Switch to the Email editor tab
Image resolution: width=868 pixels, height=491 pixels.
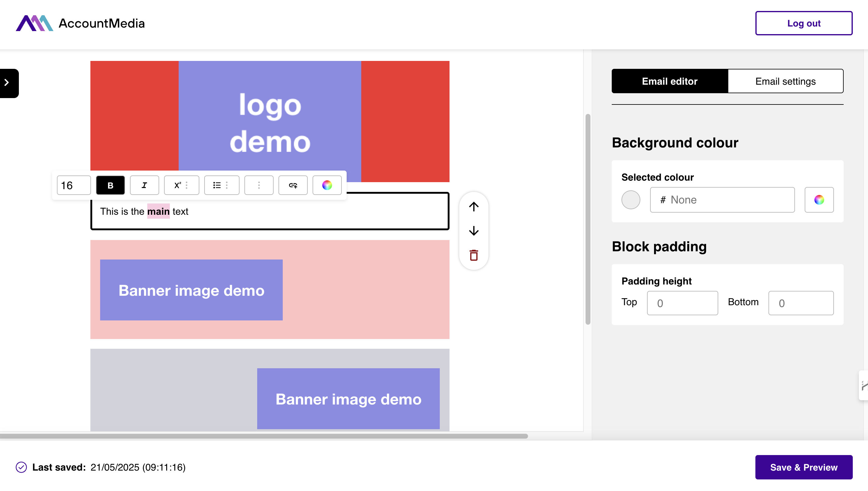(x=670, y=81)
